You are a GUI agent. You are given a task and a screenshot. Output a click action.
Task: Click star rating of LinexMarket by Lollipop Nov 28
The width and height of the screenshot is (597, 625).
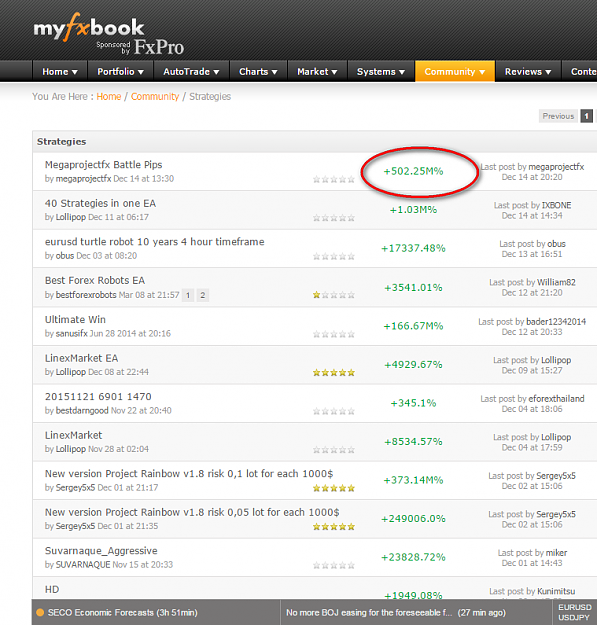(334, 450)
